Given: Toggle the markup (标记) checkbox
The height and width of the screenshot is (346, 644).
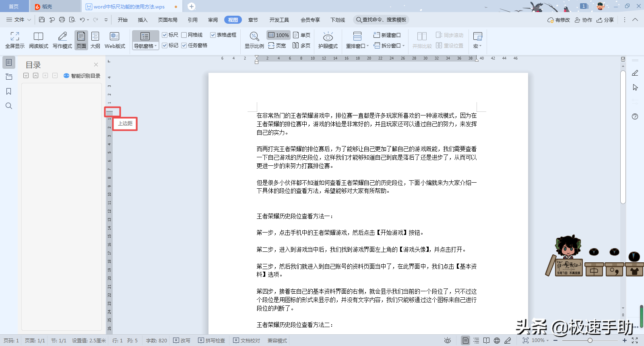Looking at the screenshot, I should click(165, 45).
